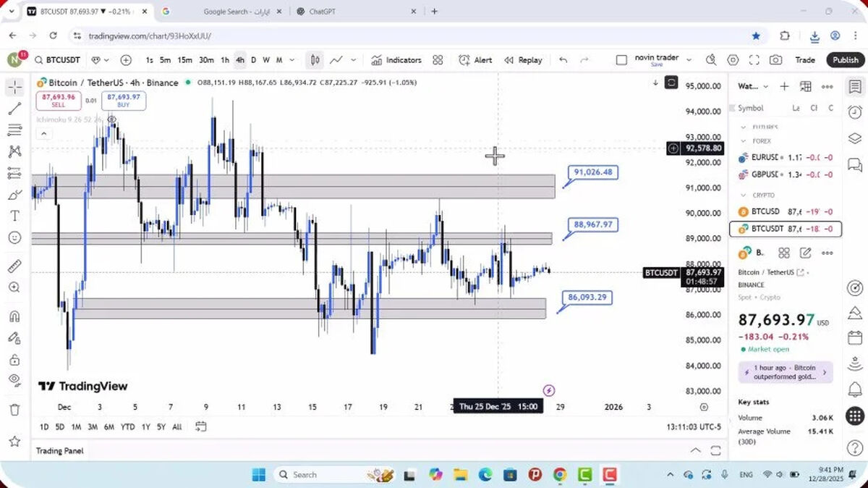Open the notifications bell icon

855,390
